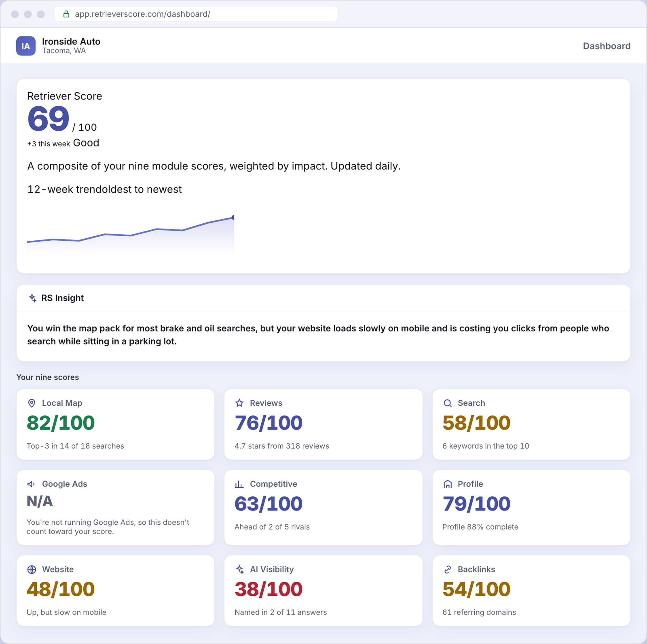Image resolution: width=647 pixels, height=644 pixels.
Task: Click the 'Your nine scores' heading
Action: tap(48, 377)
